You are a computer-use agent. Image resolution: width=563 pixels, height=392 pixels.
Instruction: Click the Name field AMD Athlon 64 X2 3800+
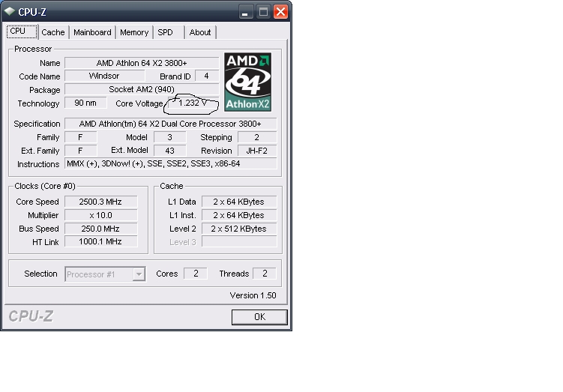pos(142,63)
